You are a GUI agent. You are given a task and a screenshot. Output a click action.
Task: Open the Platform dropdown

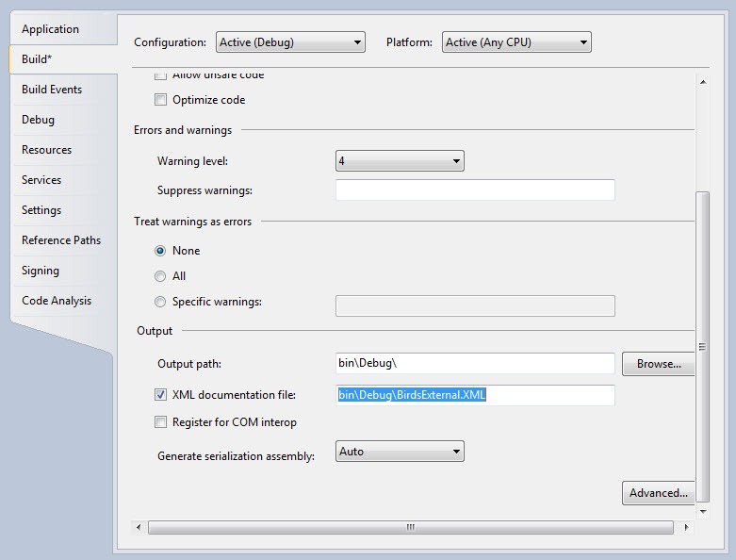click(516, 42)
